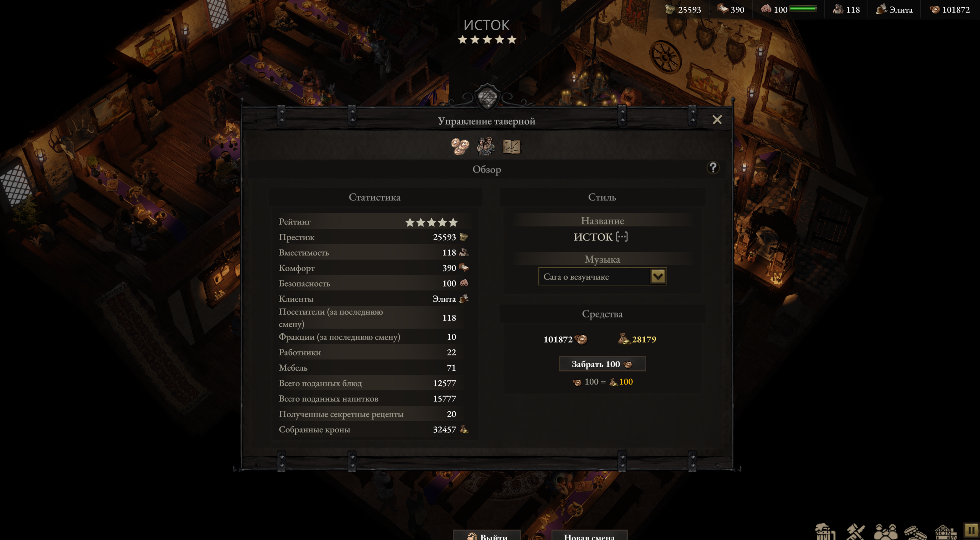Open the coins overview tab icon
Image resolution: width=980 pixels, height=540 pixels.
[460, 147]
